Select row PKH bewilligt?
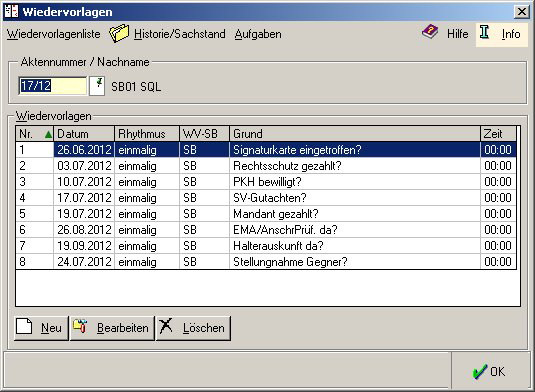The image size is (535, 392). pyautogui.click(x=266, y=182)
